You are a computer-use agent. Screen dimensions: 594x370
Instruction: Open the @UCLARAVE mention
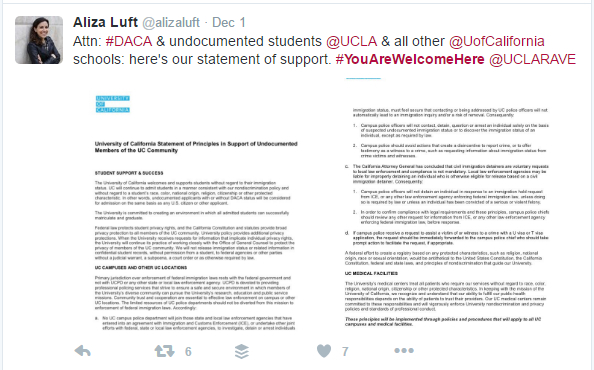click(532, 59)
